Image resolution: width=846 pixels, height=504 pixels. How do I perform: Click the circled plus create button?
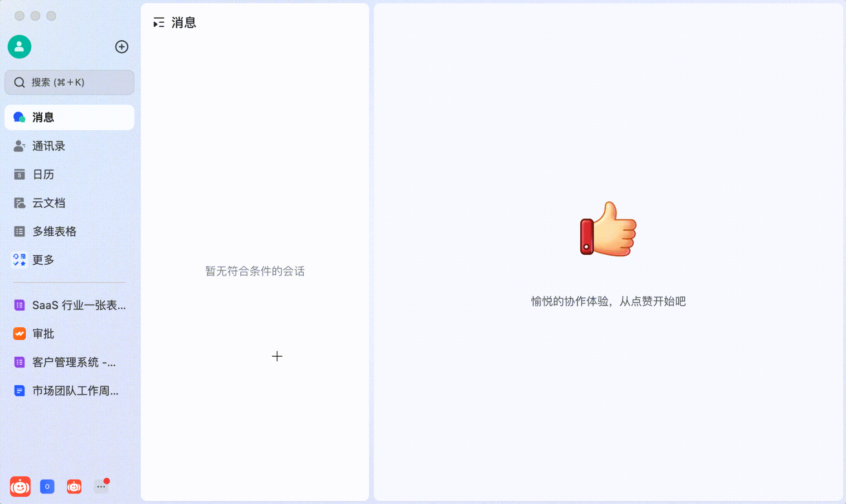[x=122, y=47]
